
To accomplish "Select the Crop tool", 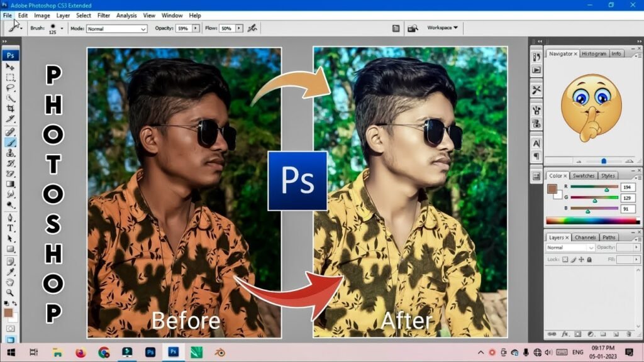I will click(x=10, y=109).
